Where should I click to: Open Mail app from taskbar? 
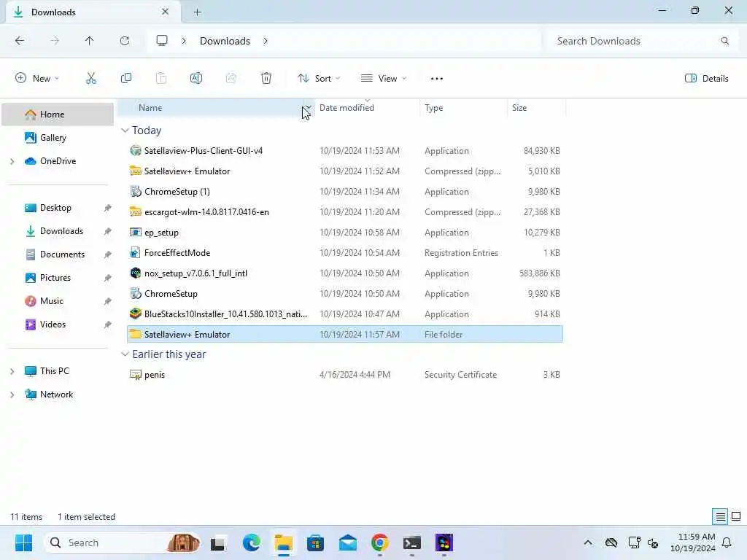(348, 542)
